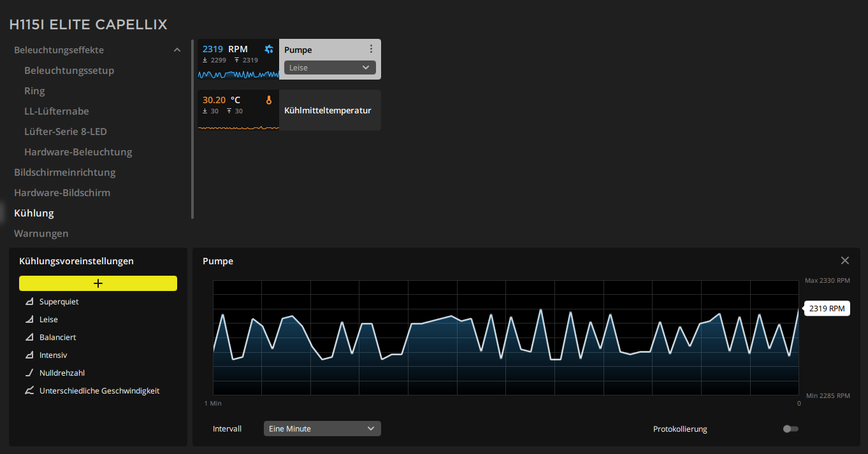Go to Hardware-Bildschirm
This screenshot has height=454, width=868.
(x=62, y=193)
